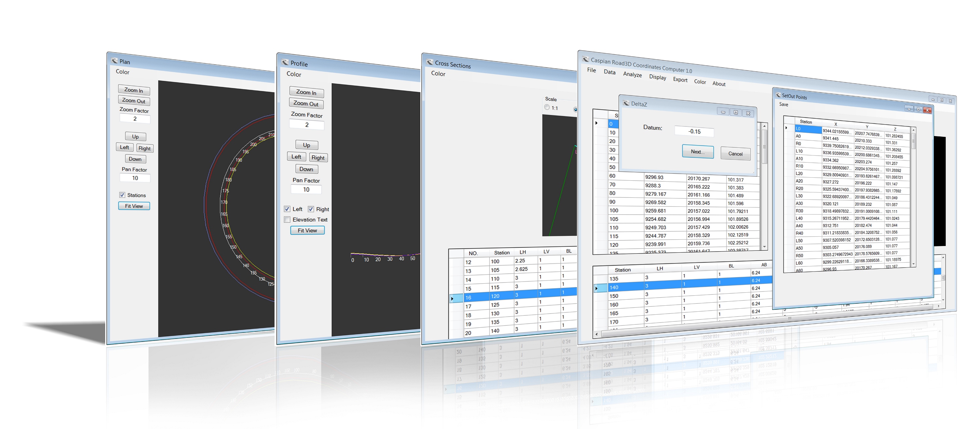Open the Color menu in the main window
The width and height of the screenshot is (980, 429).
click(x=700, y=81)
